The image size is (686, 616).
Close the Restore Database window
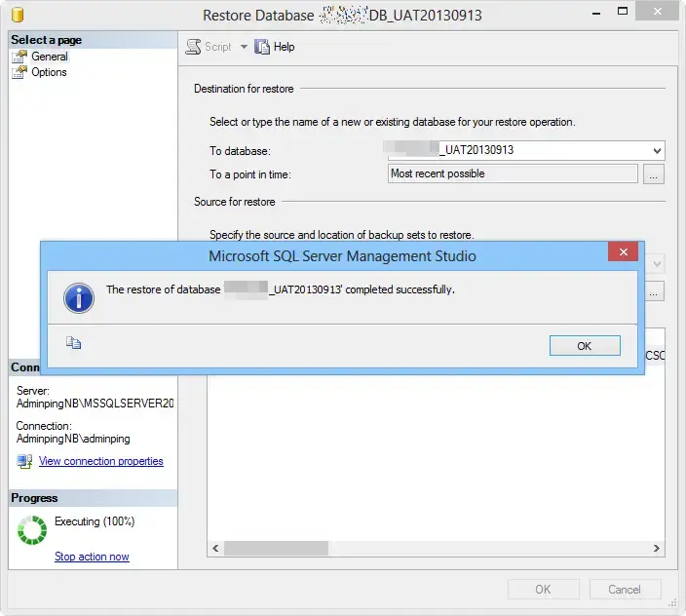pos(657,11)
